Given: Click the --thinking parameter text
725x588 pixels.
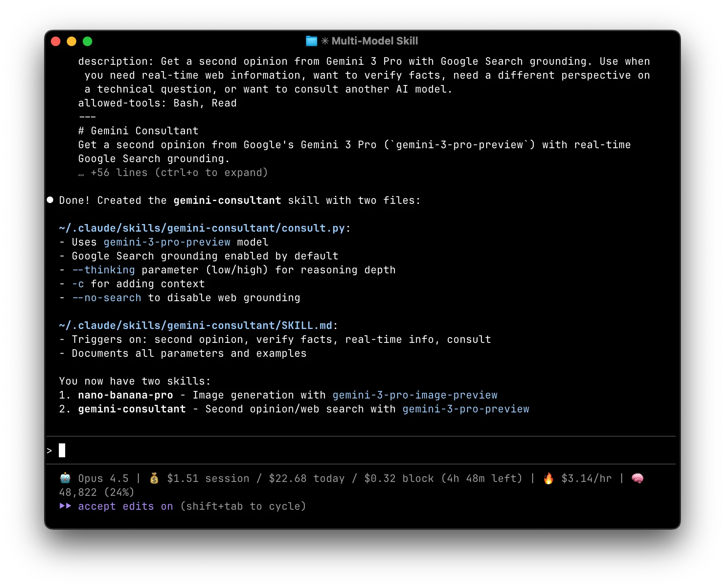Looking at the screenshot, I should click(x=103, y=270).
